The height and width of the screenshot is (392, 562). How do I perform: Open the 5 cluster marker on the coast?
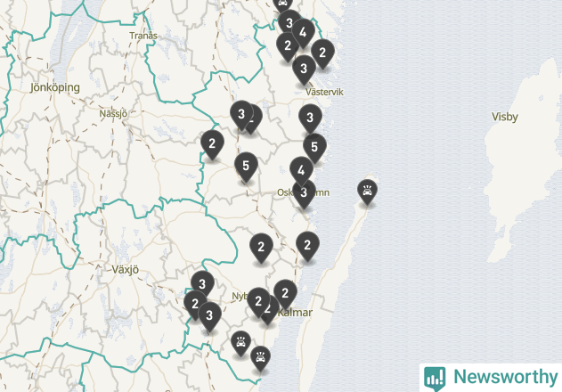pos(314,146)
